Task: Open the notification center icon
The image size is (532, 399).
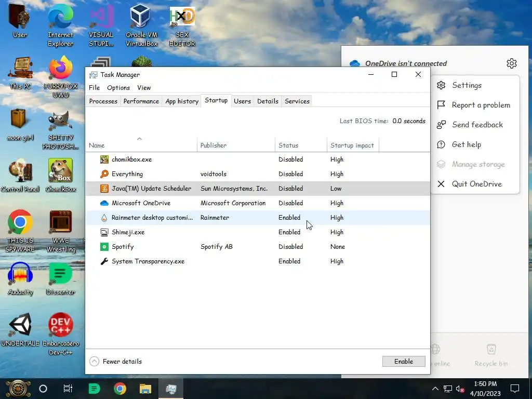Action: (x=515, y=389)
